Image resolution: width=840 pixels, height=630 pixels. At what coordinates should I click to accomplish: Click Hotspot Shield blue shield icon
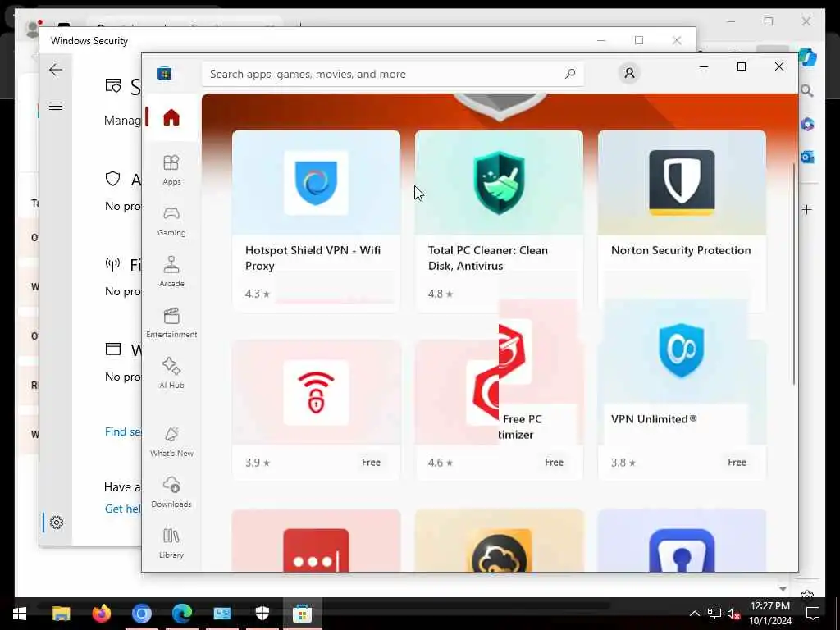tap(316, 183)
